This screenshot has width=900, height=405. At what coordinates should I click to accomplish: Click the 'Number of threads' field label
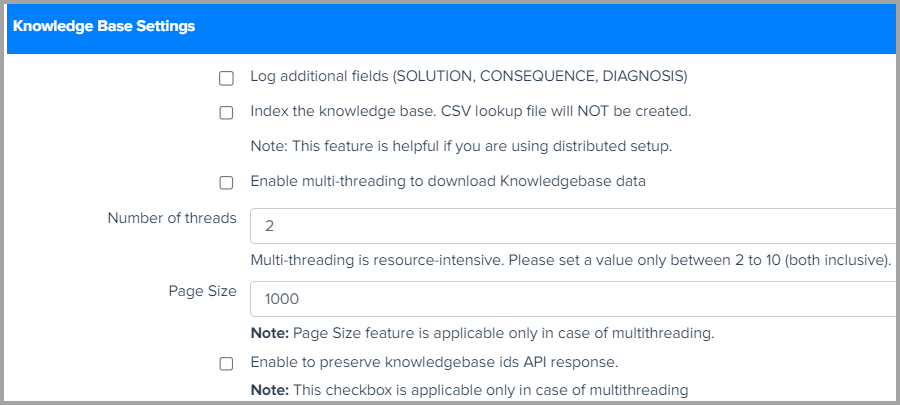tap(172, 218)
